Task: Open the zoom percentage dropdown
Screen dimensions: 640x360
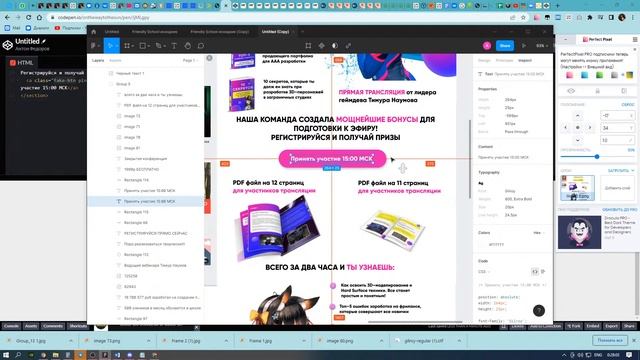Action: click(x=542, y=46)
